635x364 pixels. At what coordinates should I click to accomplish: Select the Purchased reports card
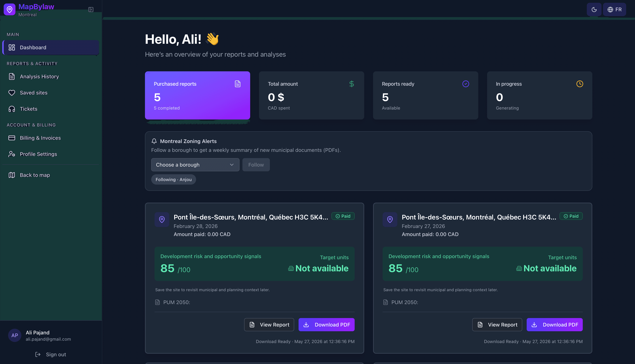pos(197,95)
